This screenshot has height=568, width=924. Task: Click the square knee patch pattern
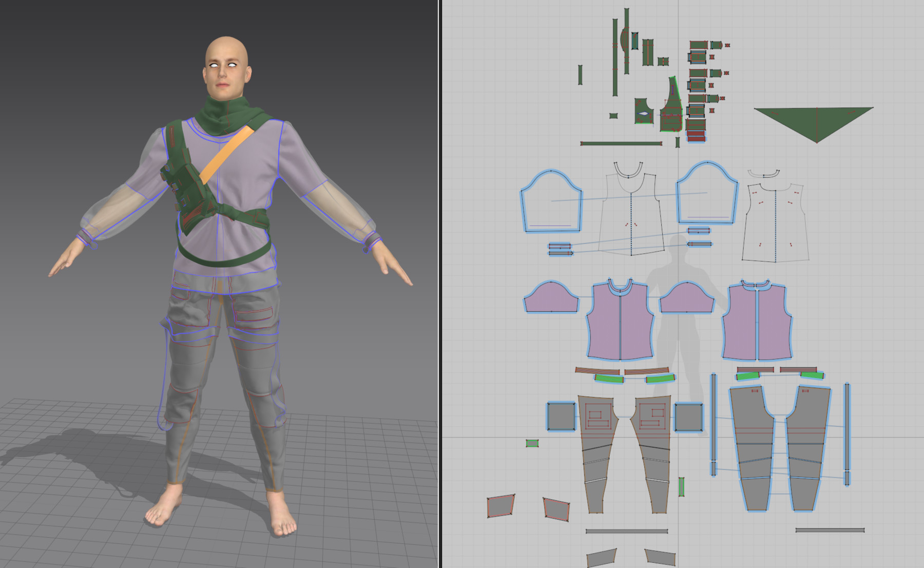(561, 416)
